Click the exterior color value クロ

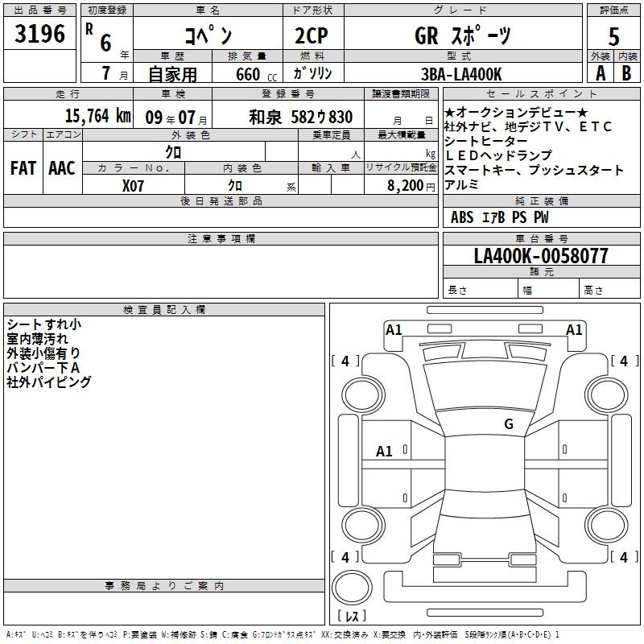point(173,152)
